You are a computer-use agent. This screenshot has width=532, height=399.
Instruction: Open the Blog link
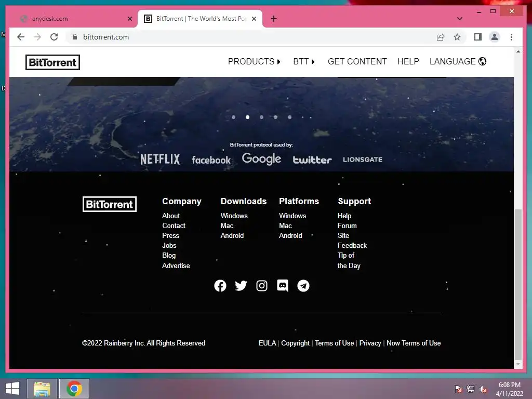pos(169,255)
